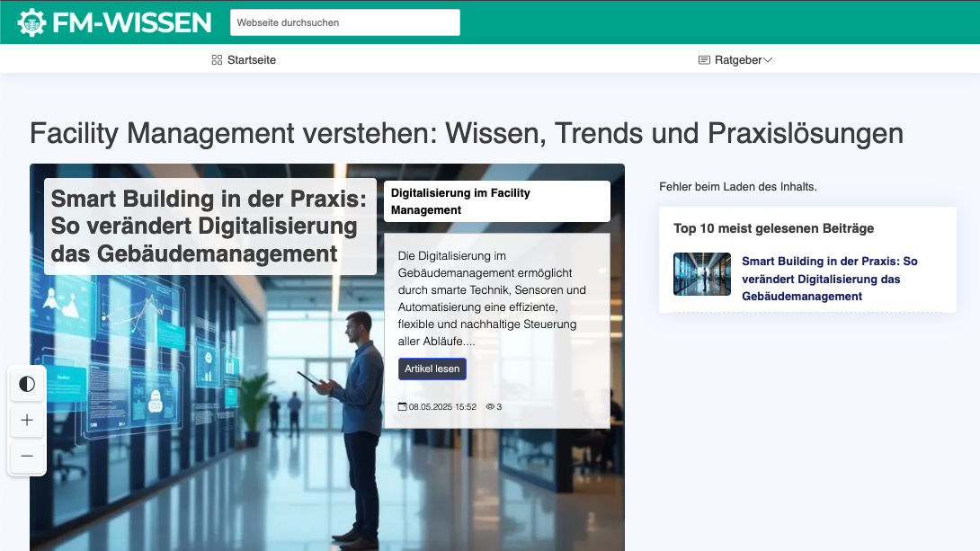Image resolution: width=980 pixels, height=551 pixels.
Task: Select the grid icon beside Startseite
Action: pyautogui.click(x=216, y=59)
